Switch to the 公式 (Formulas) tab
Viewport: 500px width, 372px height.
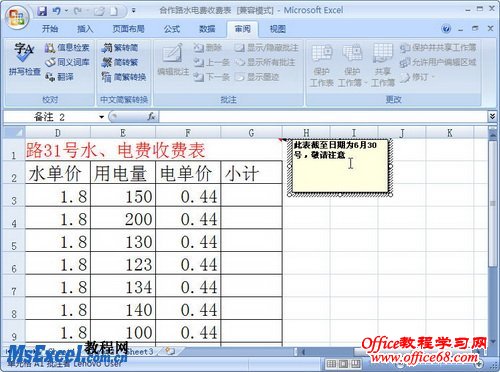(172, 29)
